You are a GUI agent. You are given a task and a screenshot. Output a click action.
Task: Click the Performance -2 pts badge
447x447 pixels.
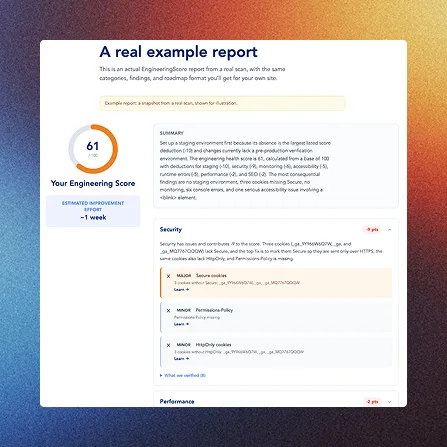click(x=372, y=402)
